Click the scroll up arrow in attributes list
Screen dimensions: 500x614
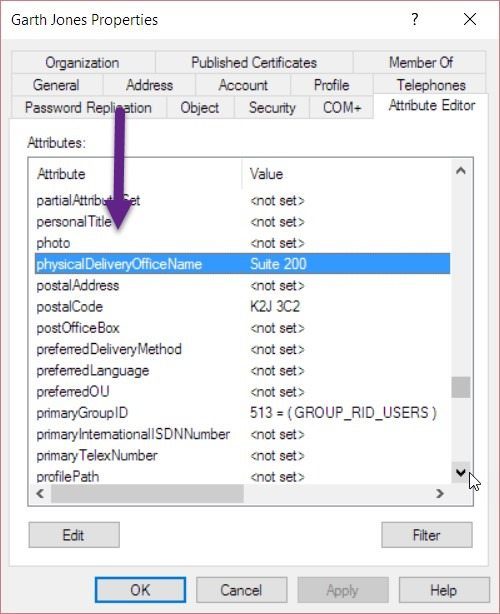coord(461,170)
